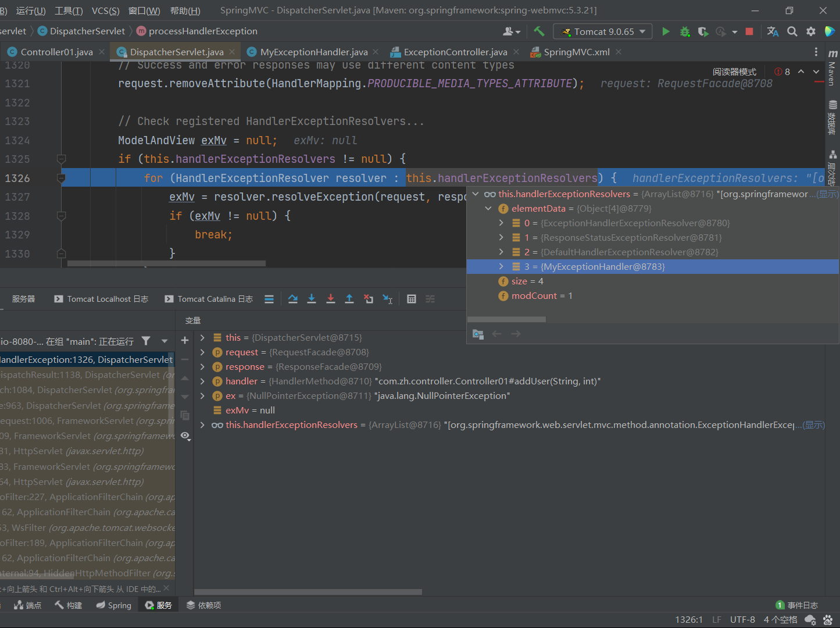Click the horizontal scrollbar in the evaluation popup
840x628 pixels.
506,319
